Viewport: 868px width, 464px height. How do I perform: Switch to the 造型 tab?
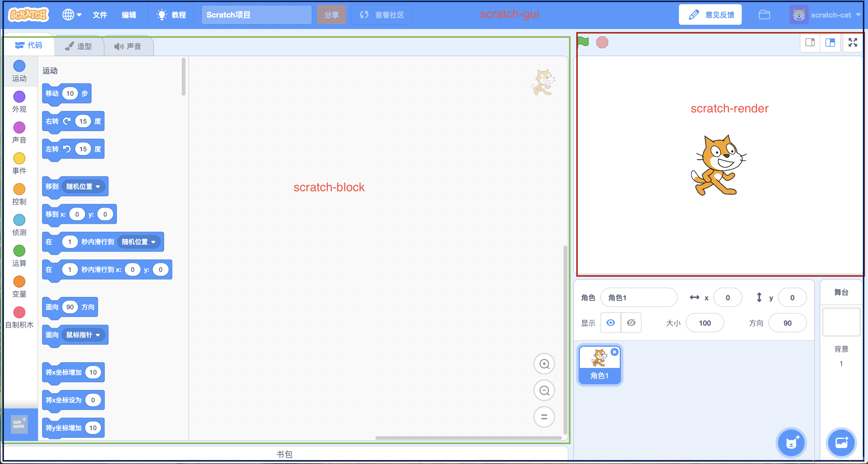pos(79,46)
